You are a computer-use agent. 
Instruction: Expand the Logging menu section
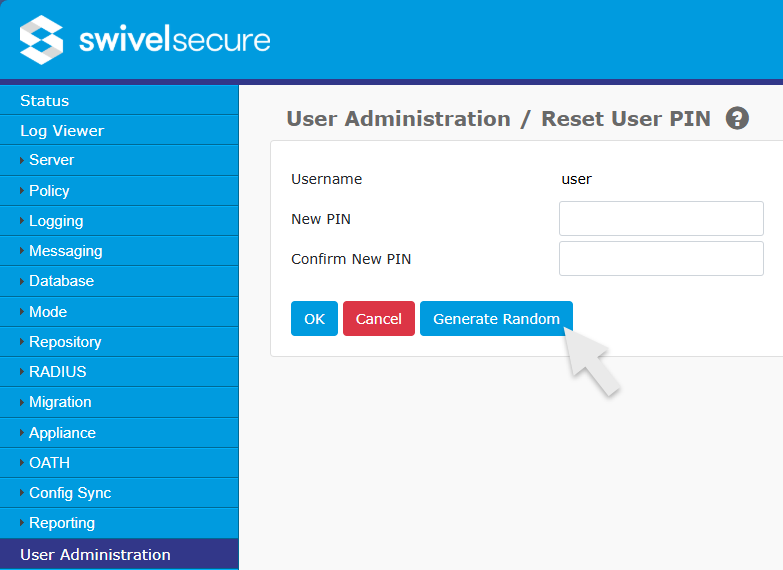click(x=56, y=221)
